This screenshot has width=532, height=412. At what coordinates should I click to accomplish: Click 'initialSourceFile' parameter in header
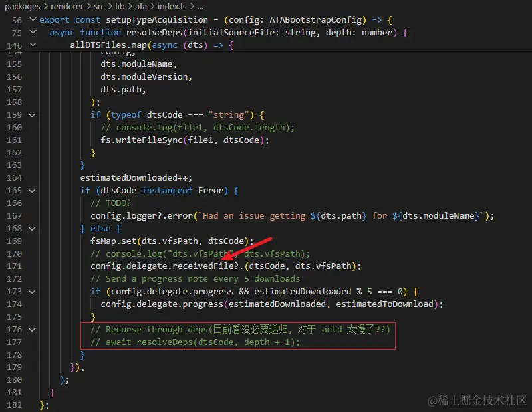coord(231,32)
